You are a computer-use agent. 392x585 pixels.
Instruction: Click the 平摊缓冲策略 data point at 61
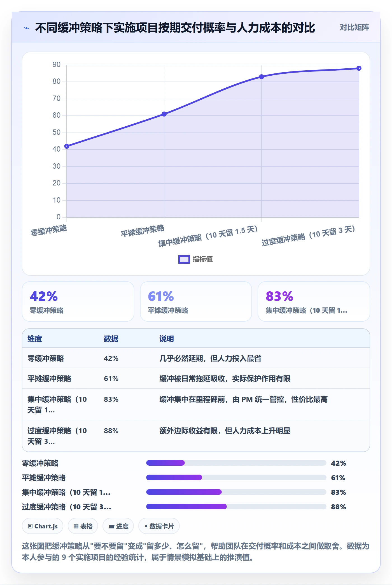(164, 114)
